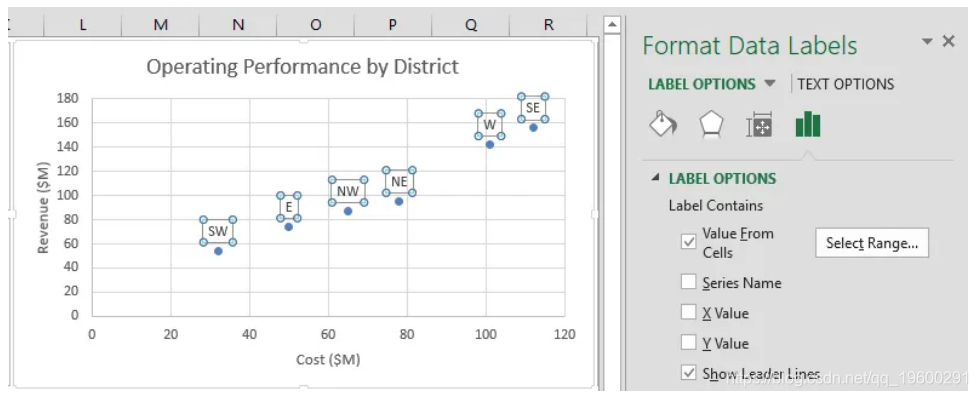Open the Size & Properties tab icon
The height and width of the screenshot is (397, 978).
coord(759,125)
